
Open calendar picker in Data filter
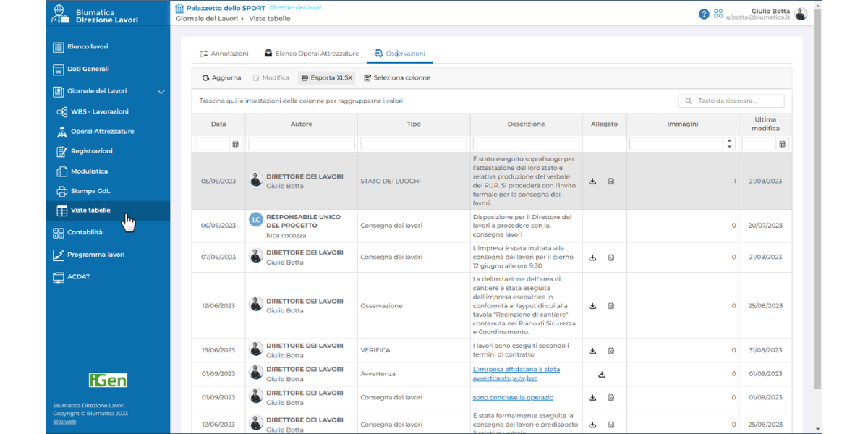tap(235, 144)
